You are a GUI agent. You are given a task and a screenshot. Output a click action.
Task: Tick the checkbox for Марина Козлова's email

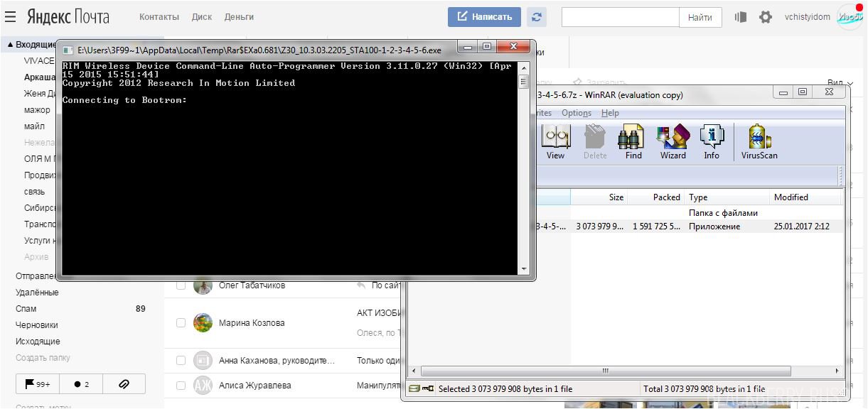click(x=181, y=323)
